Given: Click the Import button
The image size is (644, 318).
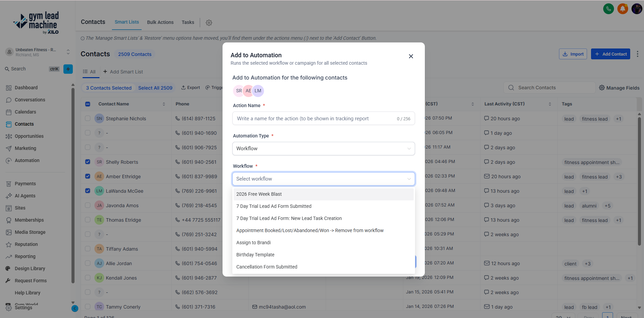Looking at the screenshot, I should 573,54.
